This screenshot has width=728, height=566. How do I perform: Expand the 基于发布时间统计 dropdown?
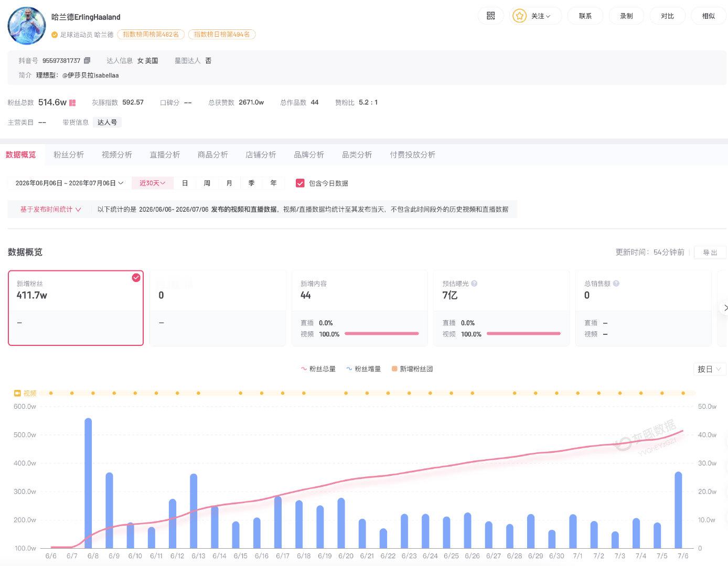click(50, 209)
